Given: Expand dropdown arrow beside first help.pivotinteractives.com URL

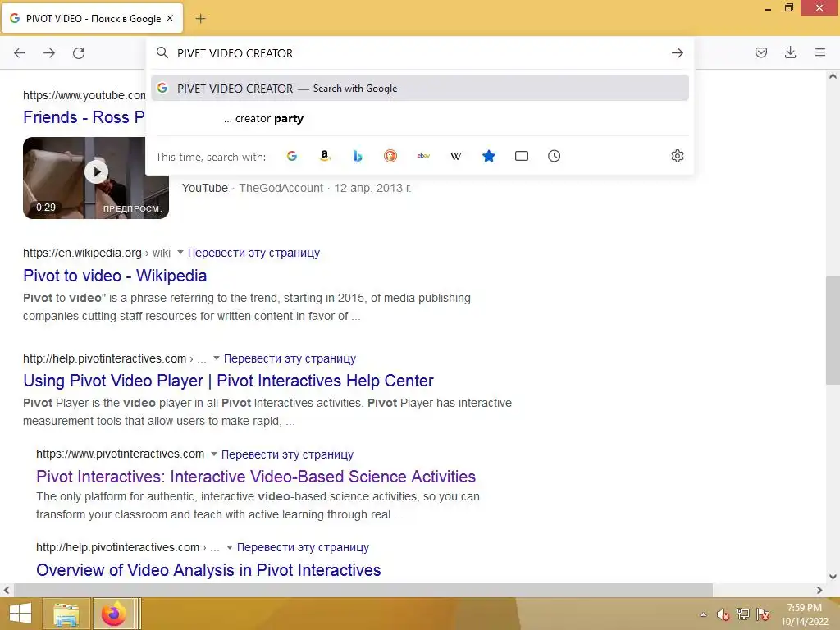Looking at the screenshot, I should pyautogui.click(x=217, y=358).
